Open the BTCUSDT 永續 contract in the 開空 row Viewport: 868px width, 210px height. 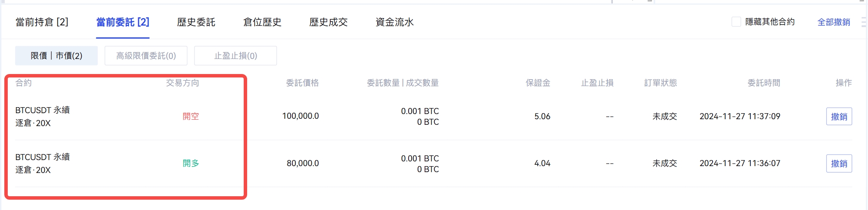click(x=42, y=110)
